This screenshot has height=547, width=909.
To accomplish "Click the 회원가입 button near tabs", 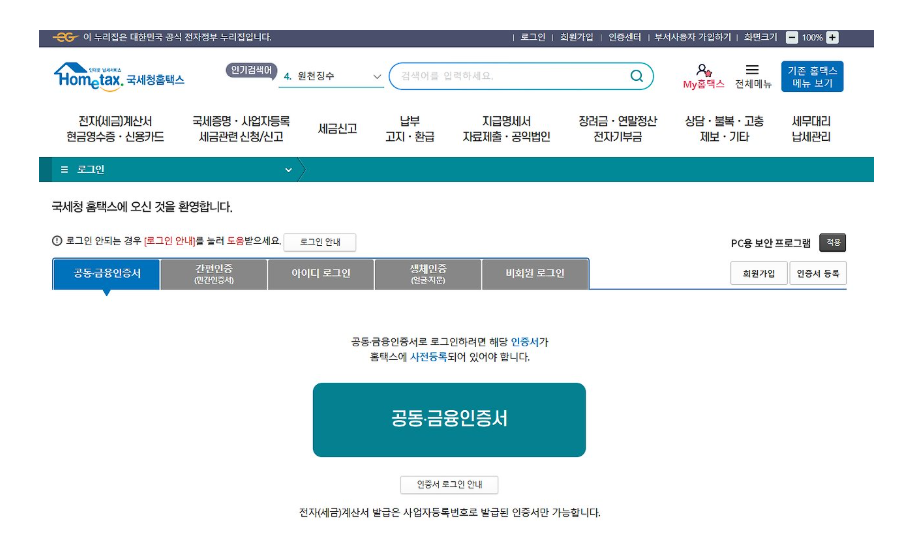I will click(x=759, y=274).
